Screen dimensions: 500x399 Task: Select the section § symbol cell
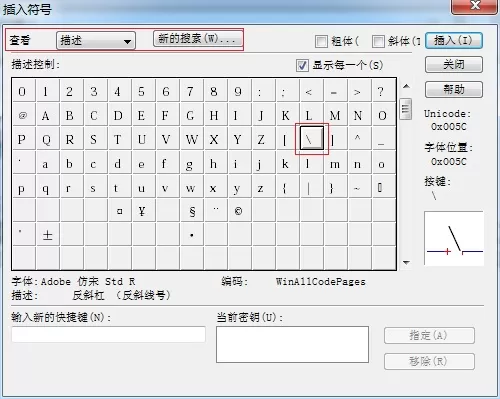tap(191, 211)
